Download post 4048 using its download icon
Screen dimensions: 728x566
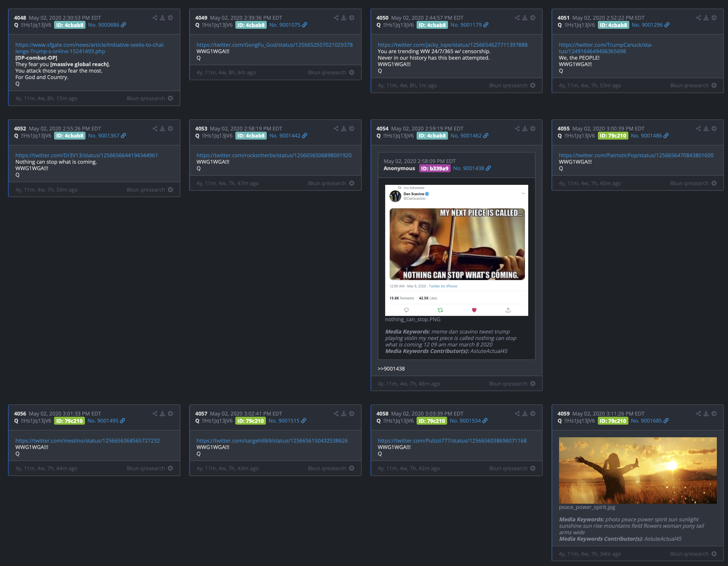pos(162,18)
